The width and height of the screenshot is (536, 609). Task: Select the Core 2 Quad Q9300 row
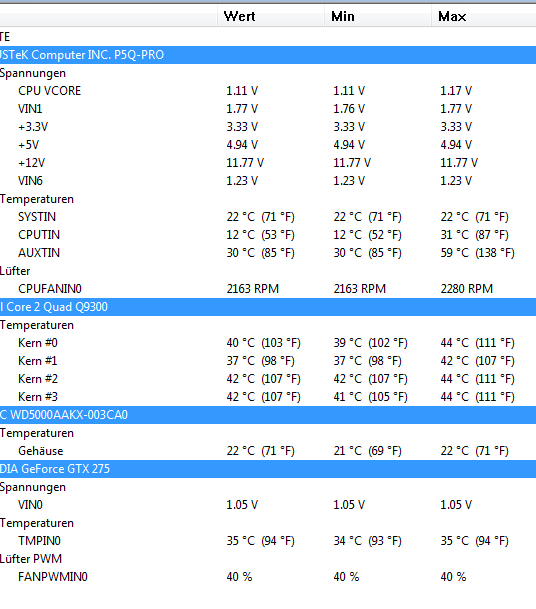[268, 307]
